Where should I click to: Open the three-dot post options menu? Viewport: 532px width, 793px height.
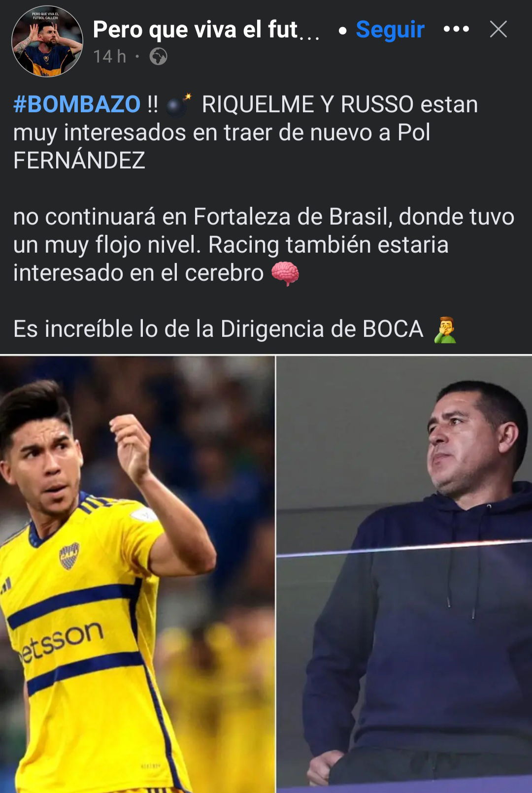[x=456, y=29]
